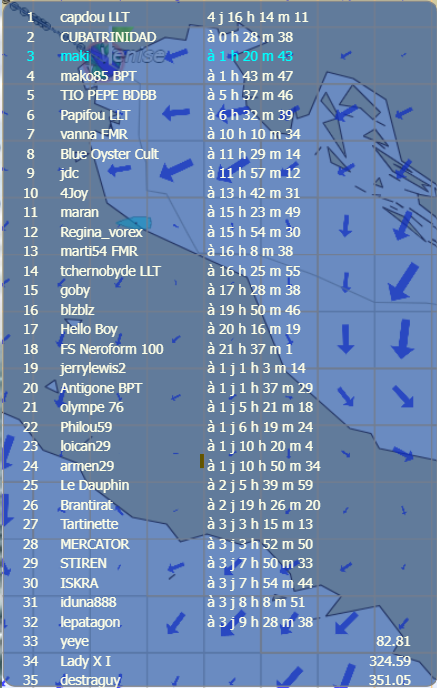The image size is (437, 688).
Task: Click gap time à 21 h 37 m 1
Action: 250,349
